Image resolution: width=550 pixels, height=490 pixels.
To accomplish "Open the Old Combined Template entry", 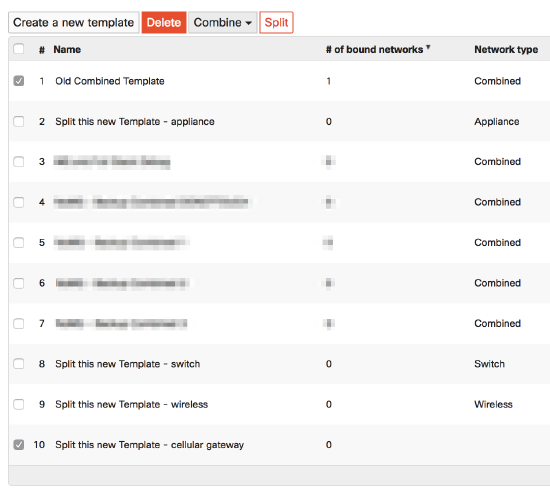I will click(110, 81).
